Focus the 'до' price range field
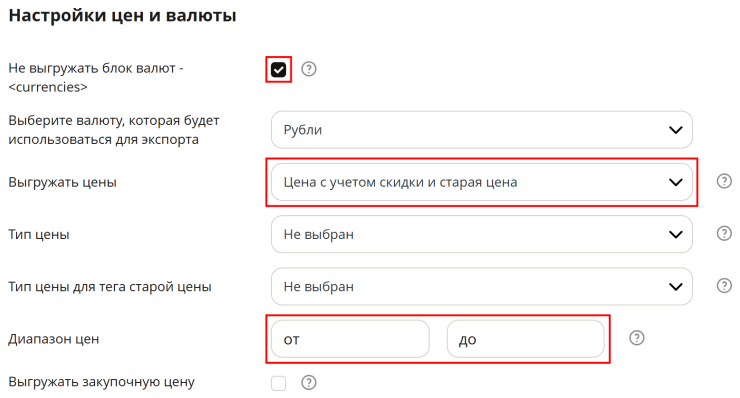The height and width of the screenshot is (398, 740). pos(526,339)
